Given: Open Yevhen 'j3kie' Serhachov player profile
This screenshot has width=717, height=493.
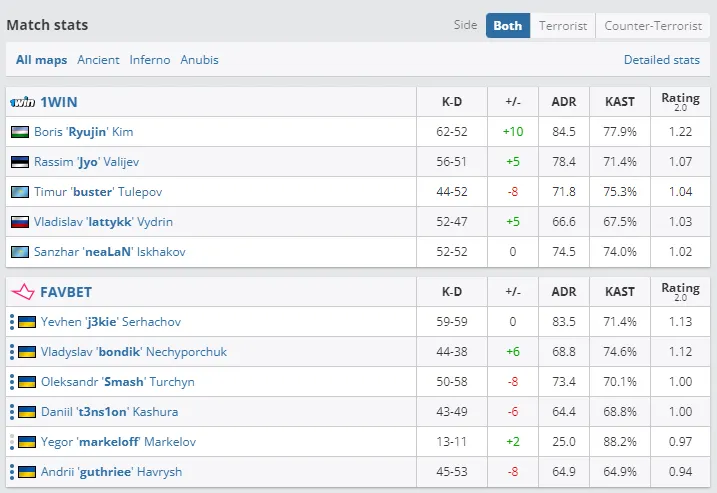Looking at the screenshot, I should point(111,322).
